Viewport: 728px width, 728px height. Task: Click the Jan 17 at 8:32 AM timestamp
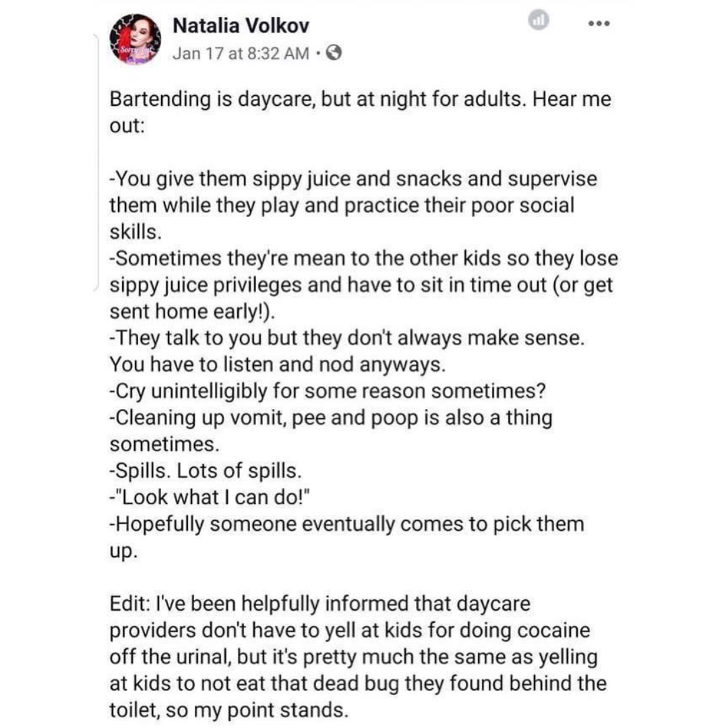click(x=241, y=53)
